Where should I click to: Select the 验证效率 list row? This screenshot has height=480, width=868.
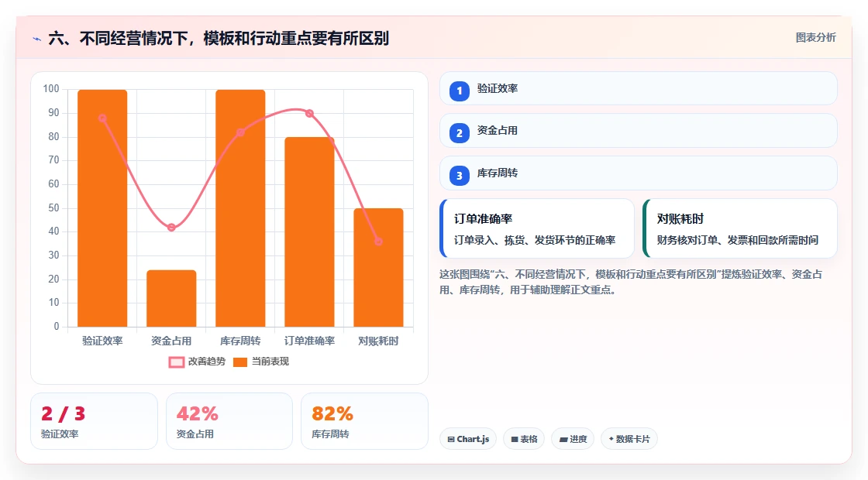[639, 88]
